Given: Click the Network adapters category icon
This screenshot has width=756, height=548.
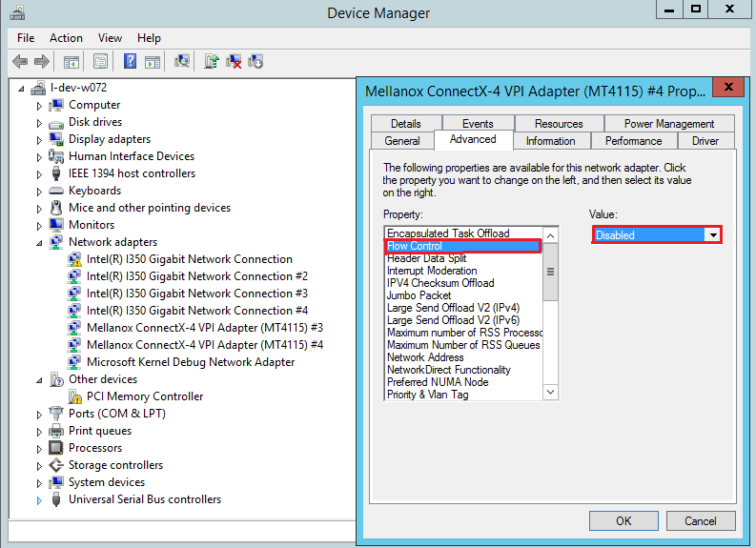Looking at the screenshot, I should click(56, 242).
